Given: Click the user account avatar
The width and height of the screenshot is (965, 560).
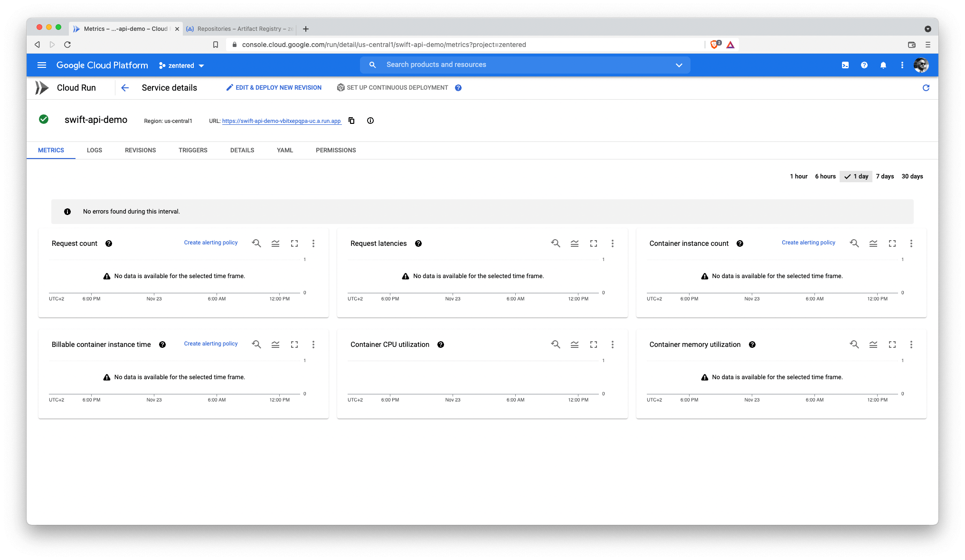Looking at the screenshot, I should (x=921, y=65).
